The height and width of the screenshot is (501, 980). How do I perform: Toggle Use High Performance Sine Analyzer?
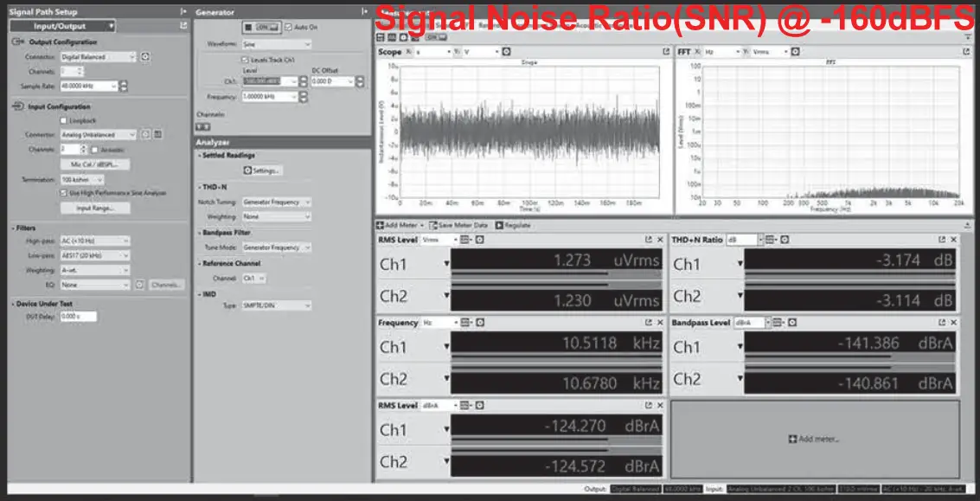coord(63,193)
